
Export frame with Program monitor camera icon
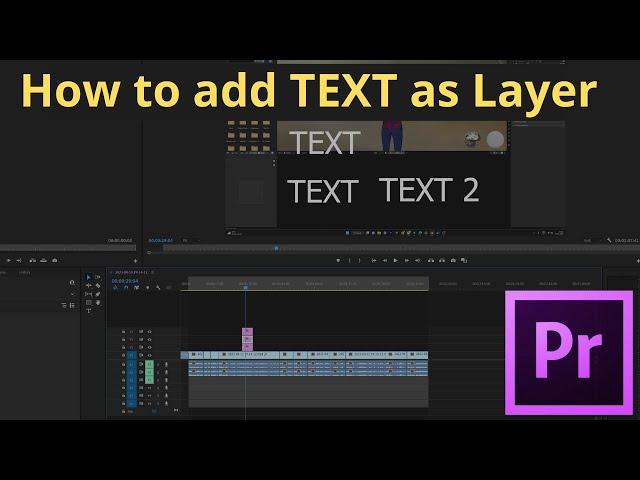(453, 260)
